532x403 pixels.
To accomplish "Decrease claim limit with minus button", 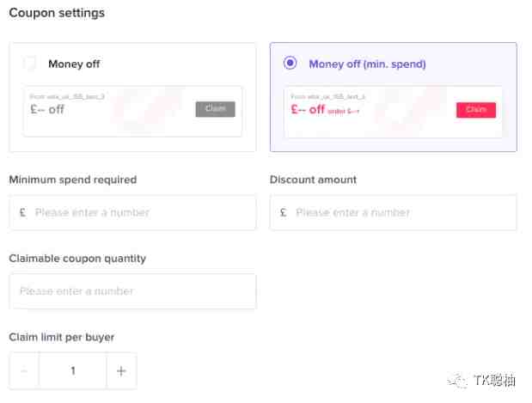I will [x=24, y=370].
